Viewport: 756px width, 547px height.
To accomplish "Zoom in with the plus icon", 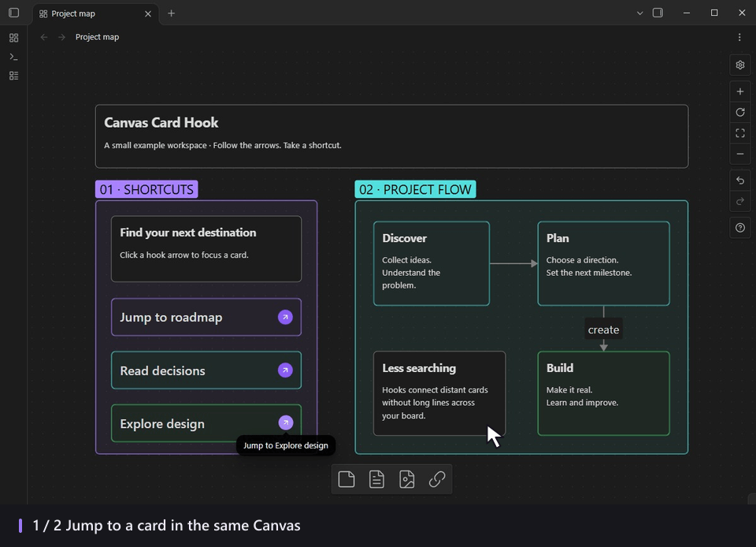I will click(740, 91).
